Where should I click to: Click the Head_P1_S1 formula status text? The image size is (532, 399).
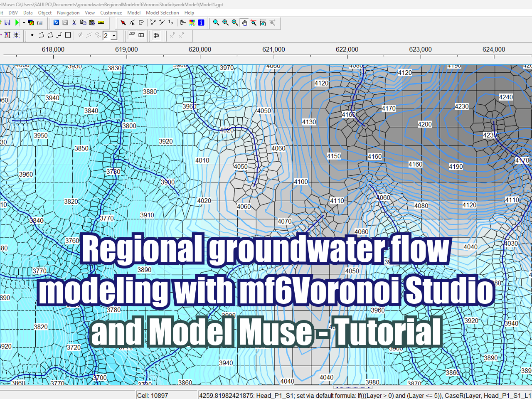(365, 395)
